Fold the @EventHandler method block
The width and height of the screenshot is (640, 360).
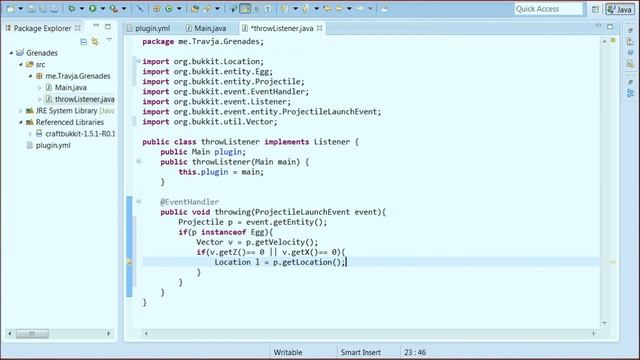(x=138, y=201)
